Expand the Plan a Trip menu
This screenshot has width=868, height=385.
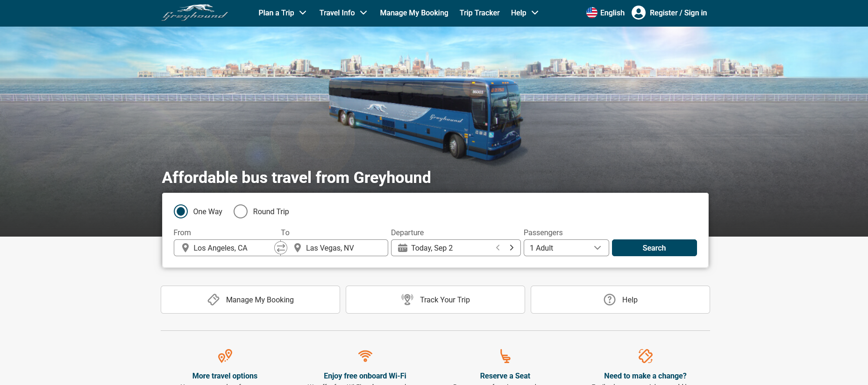[x=282, y=13]
